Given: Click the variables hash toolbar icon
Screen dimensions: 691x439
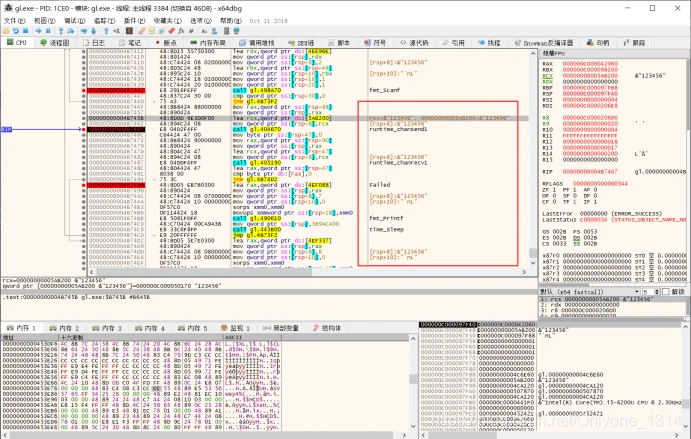Looking at the screenshot, I should point(191,31).
